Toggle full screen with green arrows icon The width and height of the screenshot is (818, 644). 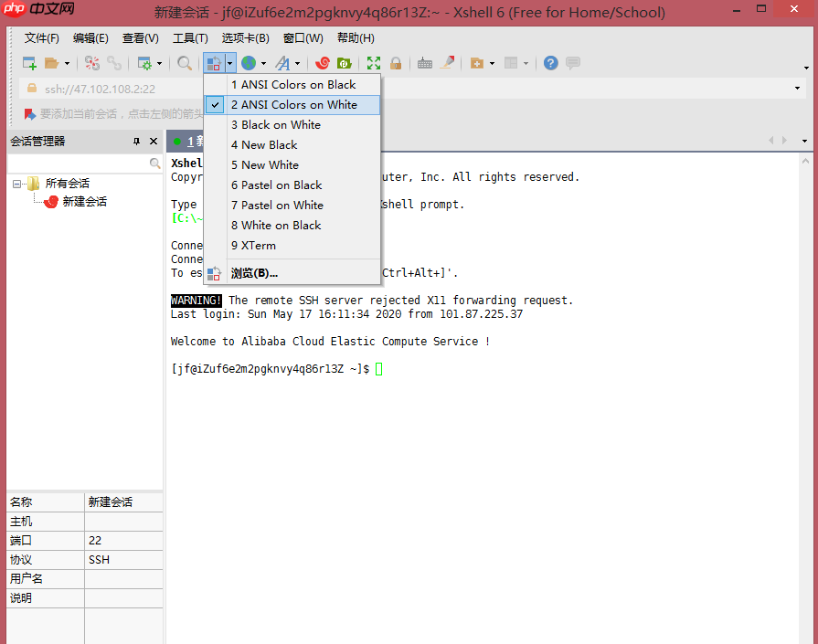click(374, 63)
